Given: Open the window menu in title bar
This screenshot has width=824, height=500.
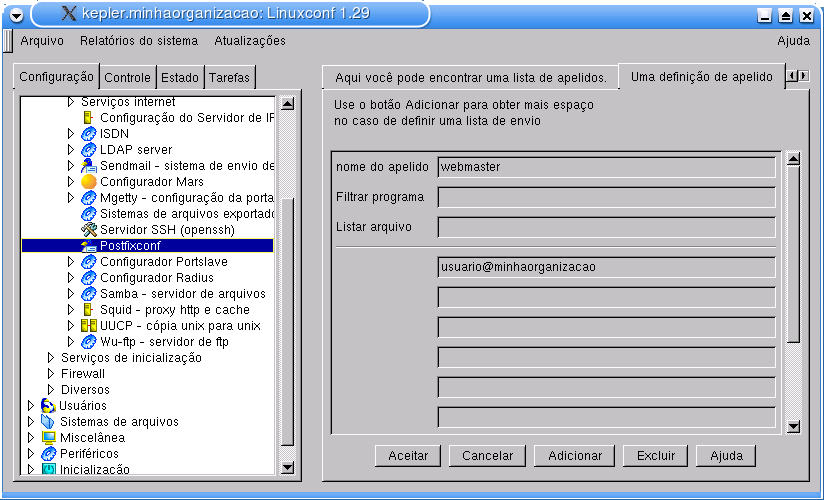Looking at the screenshot, I should tap(16, 15).
